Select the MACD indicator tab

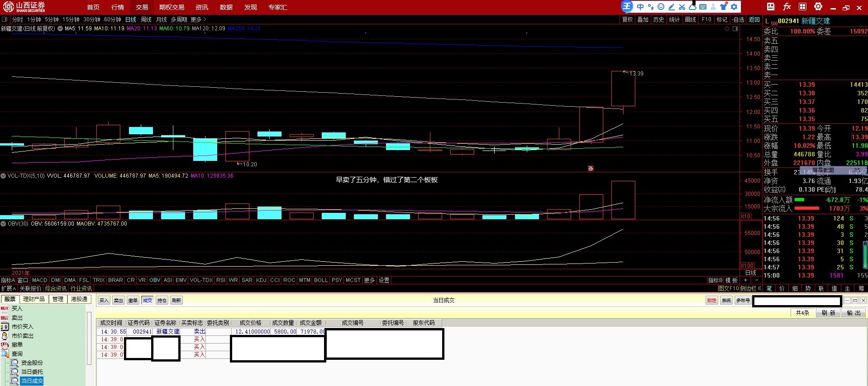tap(39, 280)
